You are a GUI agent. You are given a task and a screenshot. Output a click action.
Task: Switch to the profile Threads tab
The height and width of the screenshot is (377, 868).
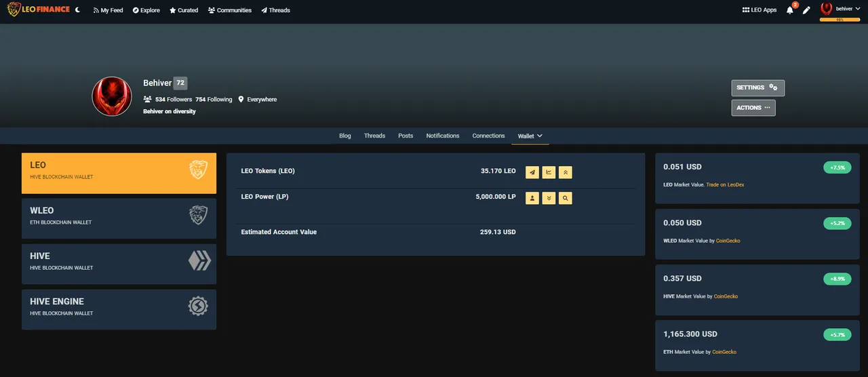pos(374,136)
